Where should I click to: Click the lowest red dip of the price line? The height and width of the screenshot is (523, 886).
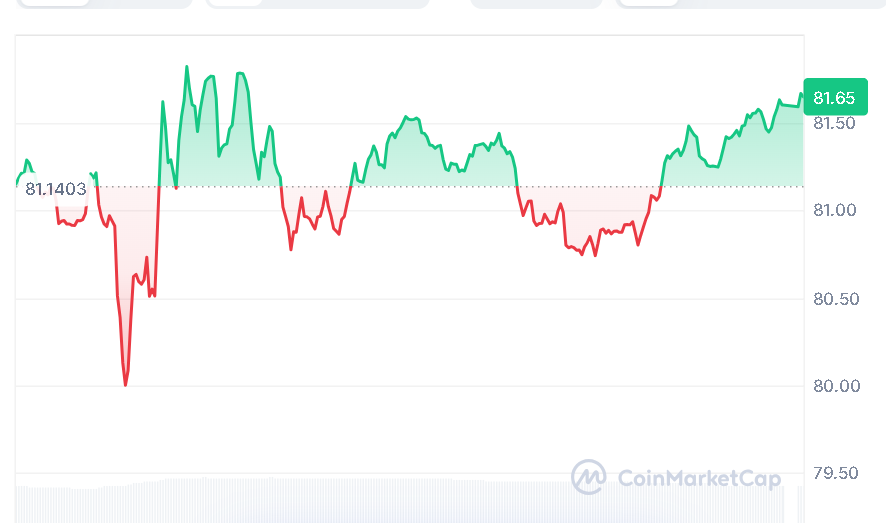tap(125, 384)
